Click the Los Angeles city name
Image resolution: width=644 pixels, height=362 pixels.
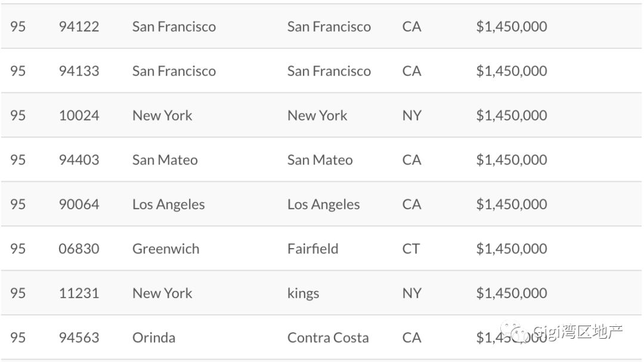click(168, 205)
